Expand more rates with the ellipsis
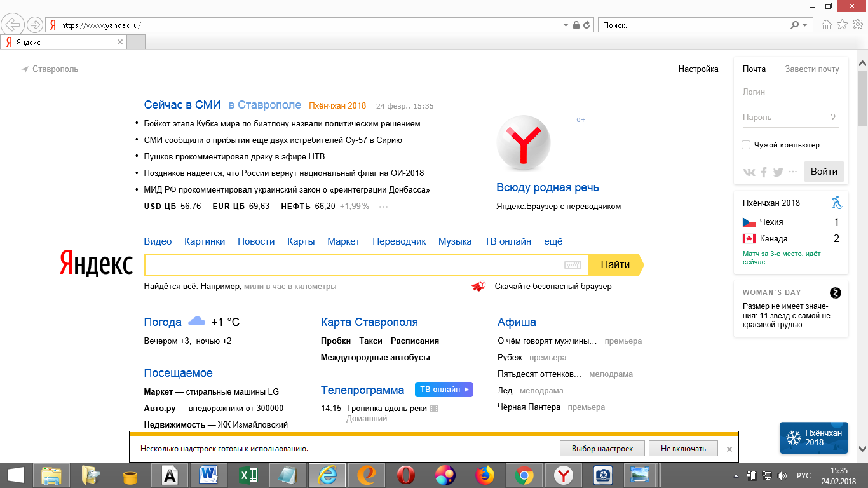Image resolution: width=868 pixels, height=488 pixels. pos(383,207)
